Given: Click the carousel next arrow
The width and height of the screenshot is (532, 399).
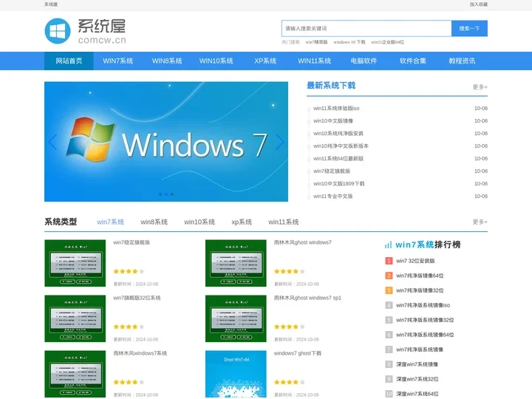Looking at the screenshot, I should coord(279,142).
